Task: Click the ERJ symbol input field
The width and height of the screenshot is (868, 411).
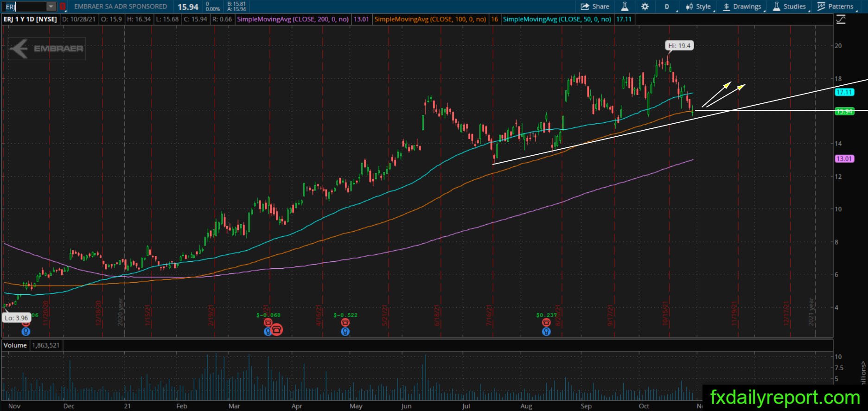Action: coord(25,6)
